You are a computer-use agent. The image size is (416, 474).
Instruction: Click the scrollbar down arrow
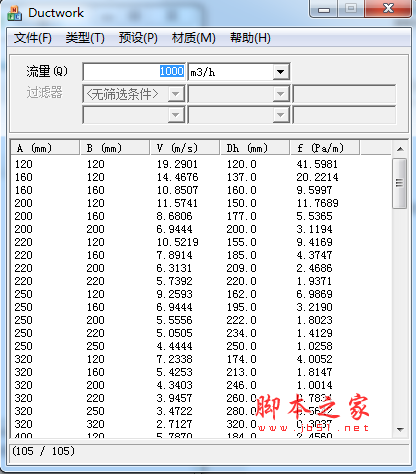[400, 429]
